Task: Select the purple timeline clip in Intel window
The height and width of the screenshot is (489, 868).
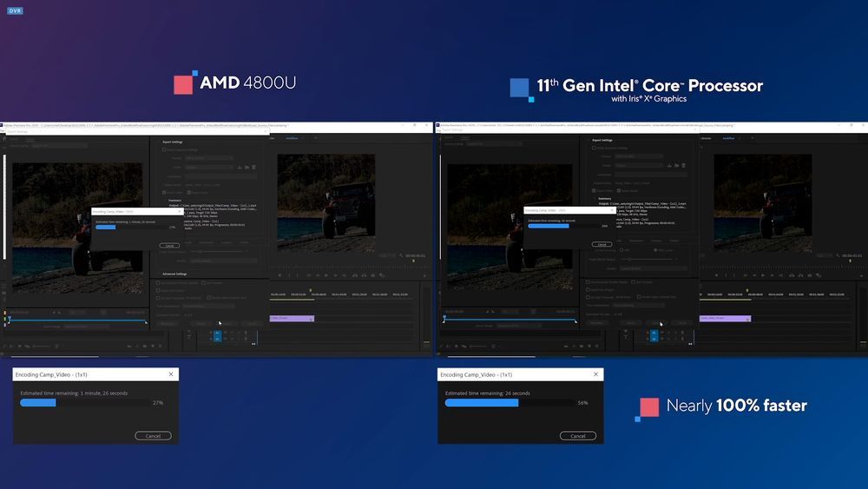Action: pyautogui.click(x=725, y=319)
